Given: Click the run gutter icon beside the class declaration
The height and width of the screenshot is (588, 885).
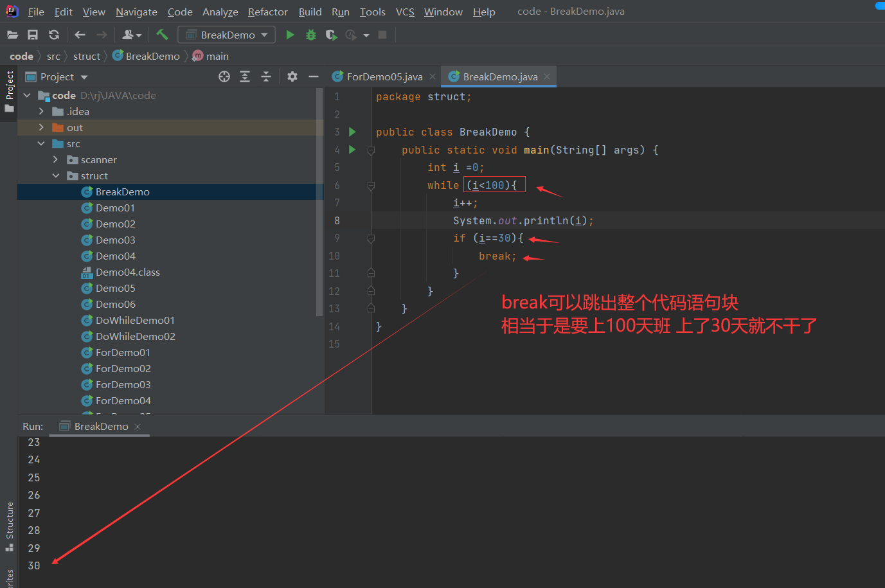Looking at the screenshot, I should [352, 132].
